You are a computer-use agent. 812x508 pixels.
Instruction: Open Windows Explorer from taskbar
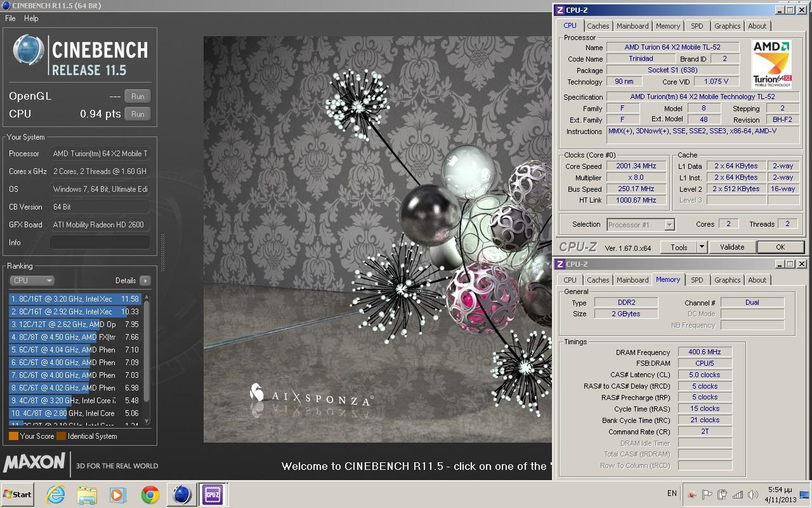(87, 495)
